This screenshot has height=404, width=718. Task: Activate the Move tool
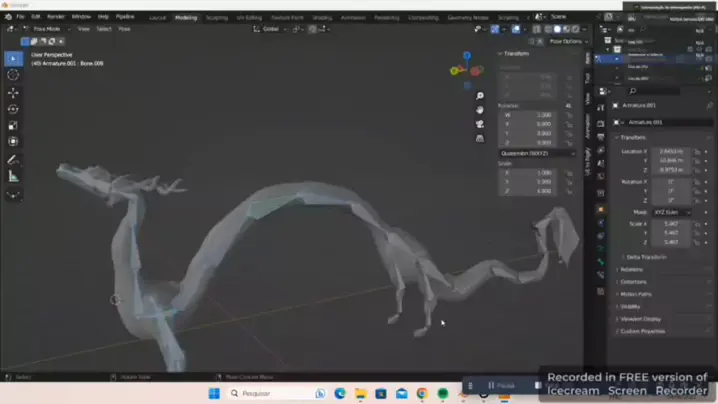click(13, 93)
